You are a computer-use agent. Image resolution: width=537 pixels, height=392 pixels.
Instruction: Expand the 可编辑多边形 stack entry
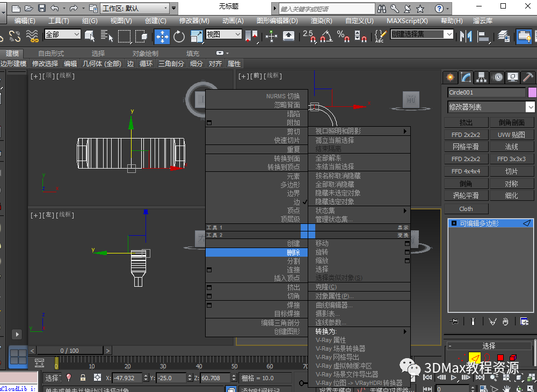point(454,223)
